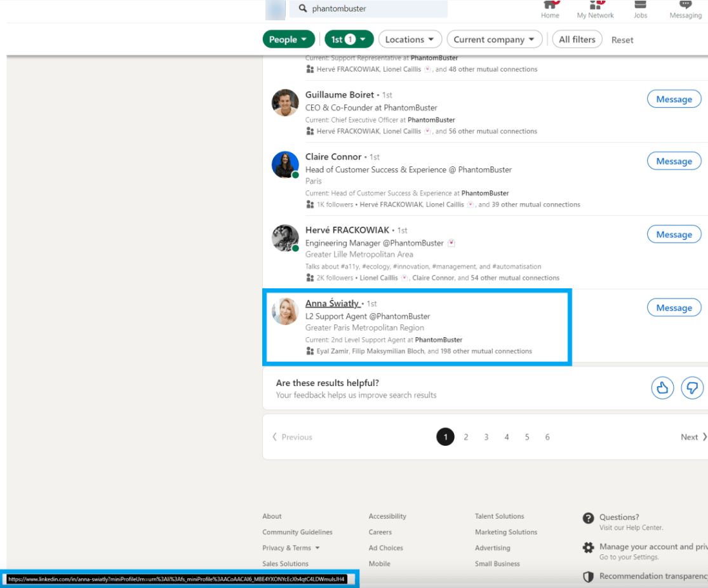708x588 pixels.
Task: Open Hervé FRACKOWIAK's profile photo
Action: click(285, 238)
